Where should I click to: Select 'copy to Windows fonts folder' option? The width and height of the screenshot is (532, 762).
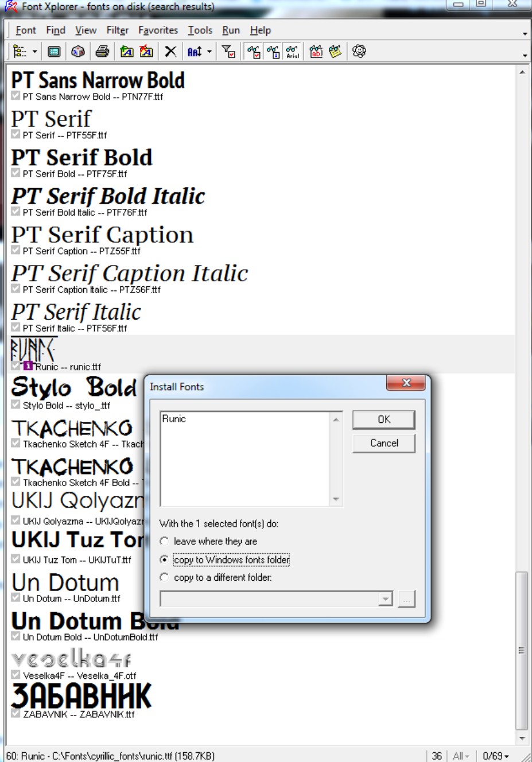(x=165, y=559)
